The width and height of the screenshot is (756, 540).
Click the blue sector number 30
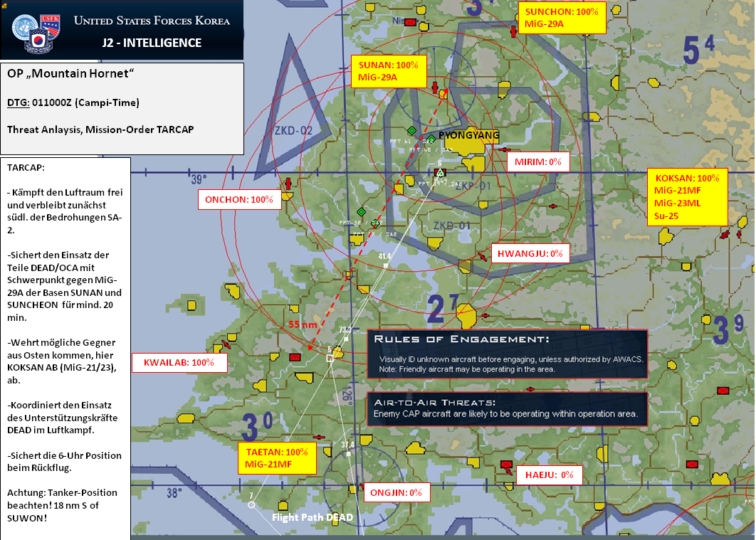[257, 426]
